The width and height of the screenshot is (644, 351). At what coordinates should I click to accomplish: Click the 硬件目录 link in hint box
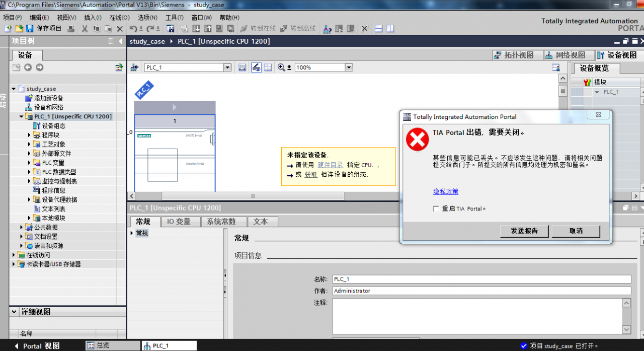pos(331,165)
